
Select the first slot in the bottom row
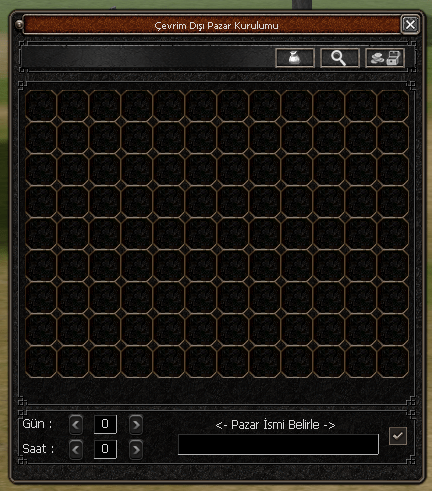coord(41,362)
